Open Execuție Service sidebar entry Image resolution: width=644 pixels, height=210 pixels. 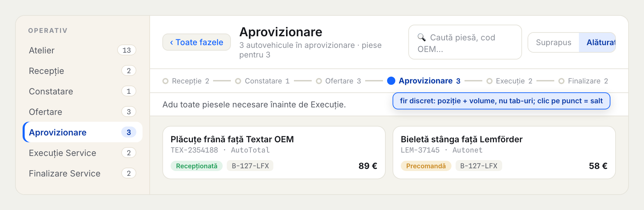click(83, 153)
